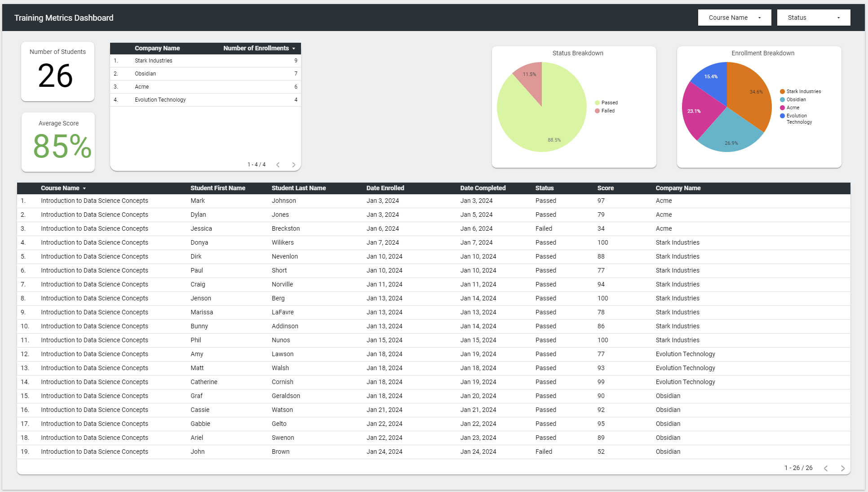Go to previous page in company table
The image size is (868, 492).
pos(278,165)
